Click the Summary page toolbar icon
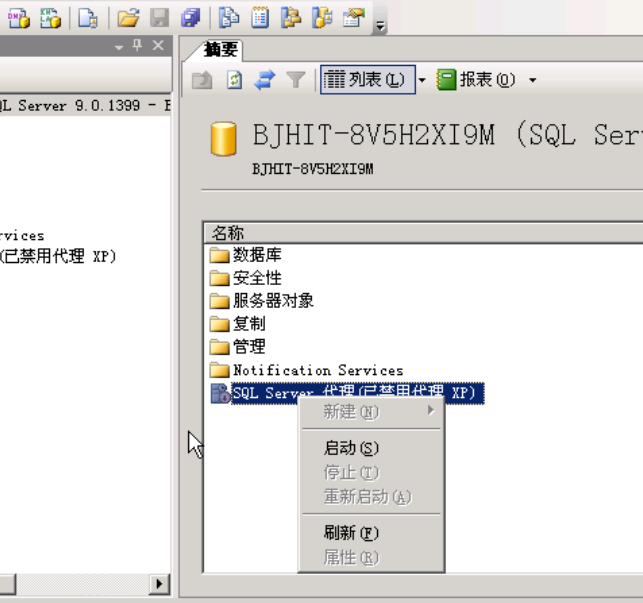The height and width of the screenshot is (603, 643). click(x=260, y=18)
